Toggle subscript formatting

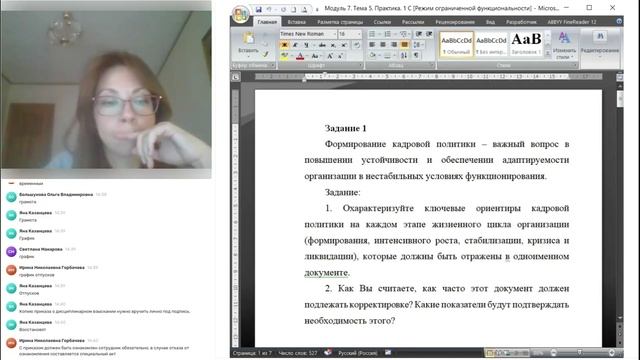click(x=333, y=45)
